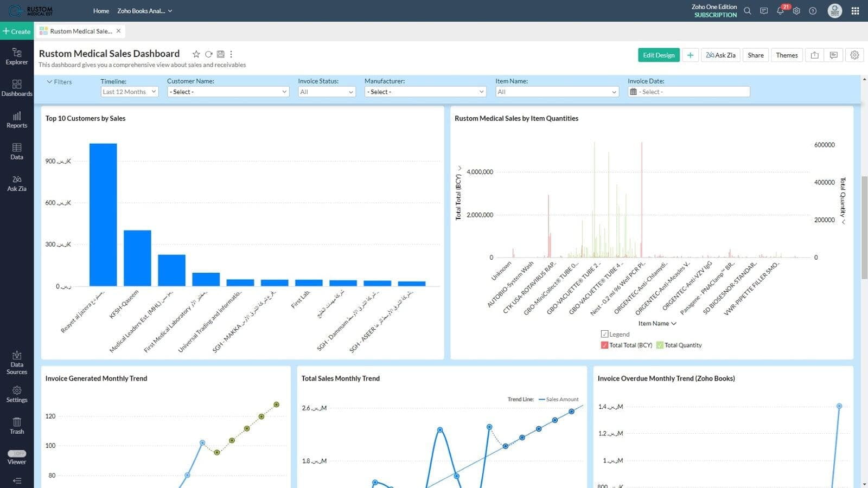Open Dashboards in the sidebar

point(17,88)
